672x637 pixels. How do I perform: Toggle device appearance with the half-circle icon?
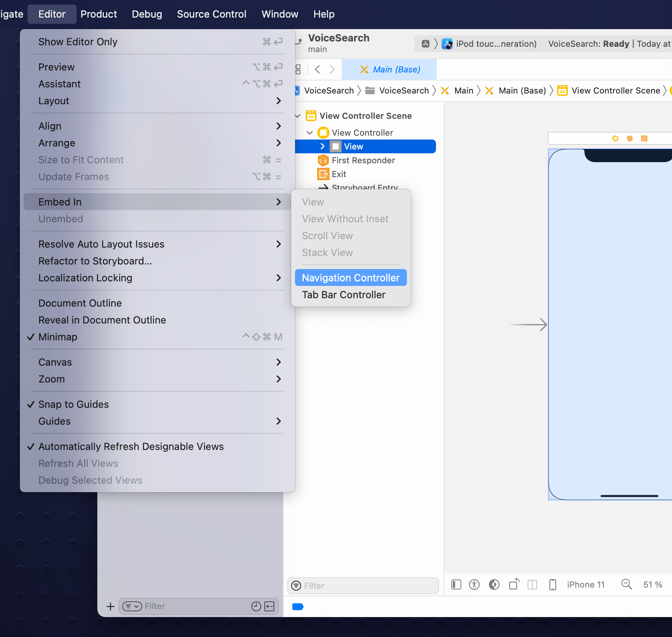point(494,584)
